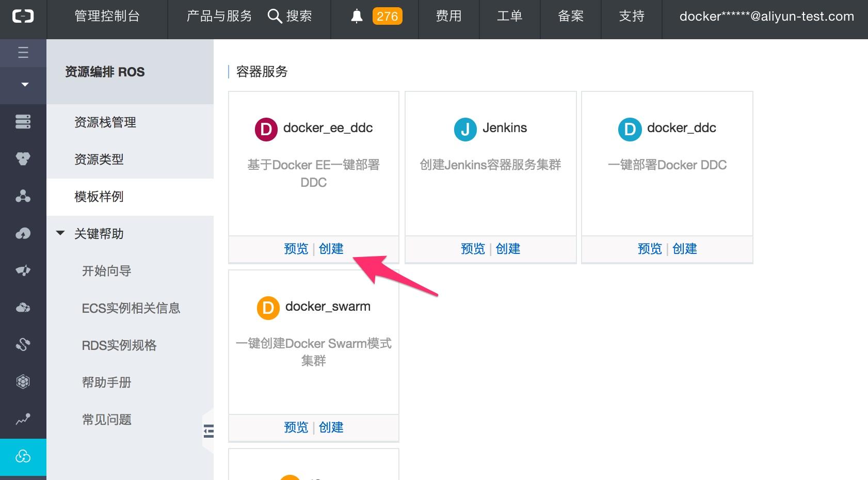The height and width of the screenshot is (480, 868).
Task: Click the Aliyun logo icon
Action: click(x=23, y=16)
